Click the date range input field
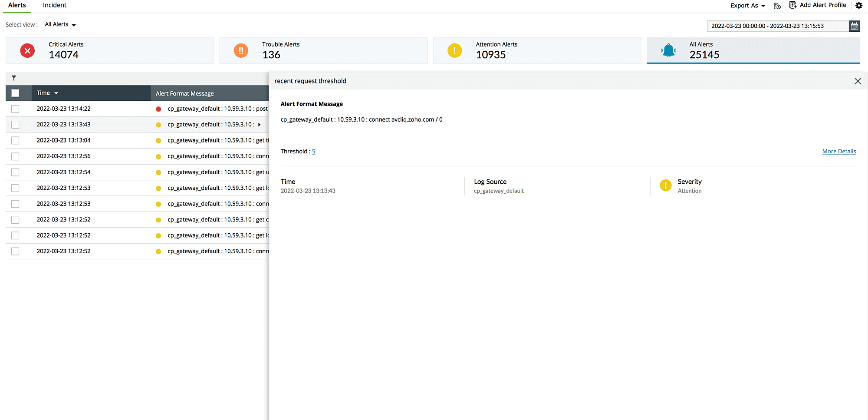The image size is (868, 420). coord(777,26)
